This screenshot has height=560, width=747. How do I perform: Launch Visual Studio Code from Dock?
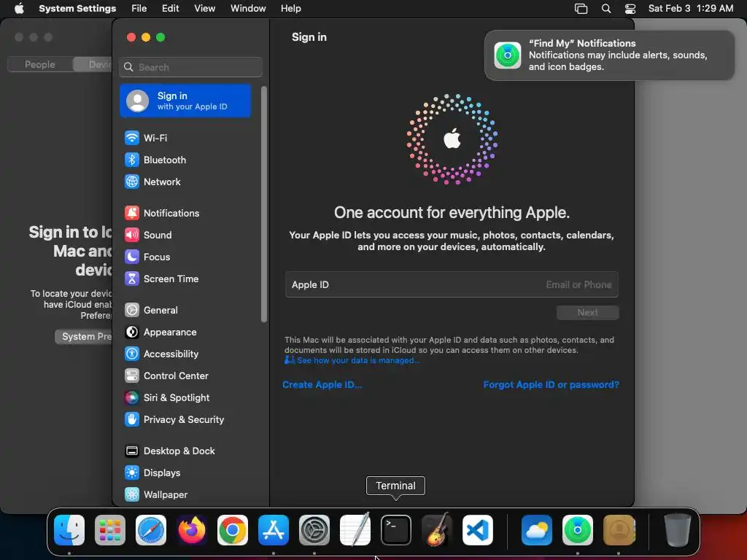point(477,530)
